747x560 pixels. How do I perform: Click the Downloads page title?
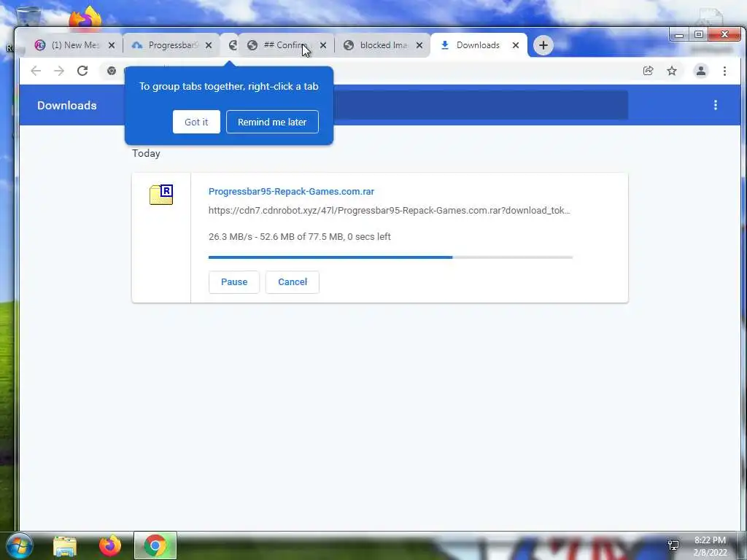[x=66, y=105]
